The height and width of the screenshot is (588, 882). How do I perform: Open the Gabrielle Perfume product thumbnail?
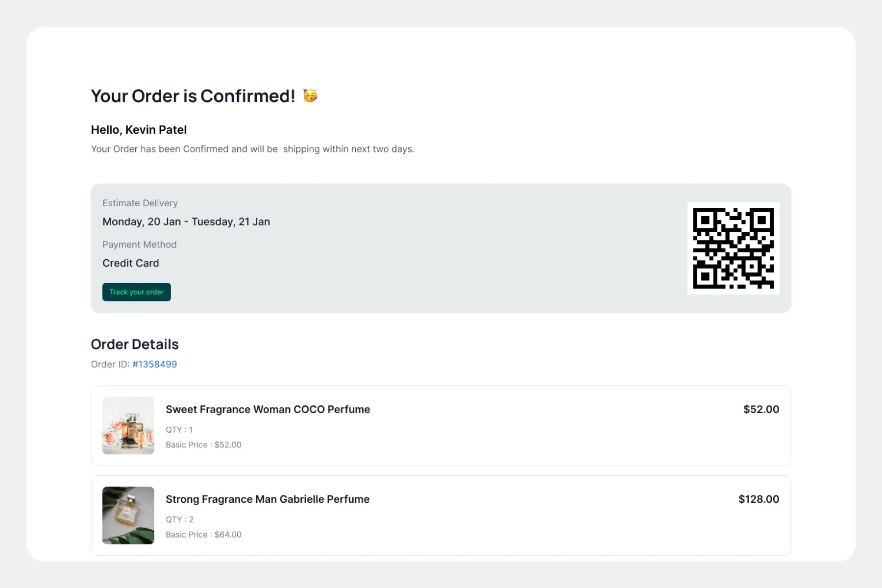(x=128, y=515)
